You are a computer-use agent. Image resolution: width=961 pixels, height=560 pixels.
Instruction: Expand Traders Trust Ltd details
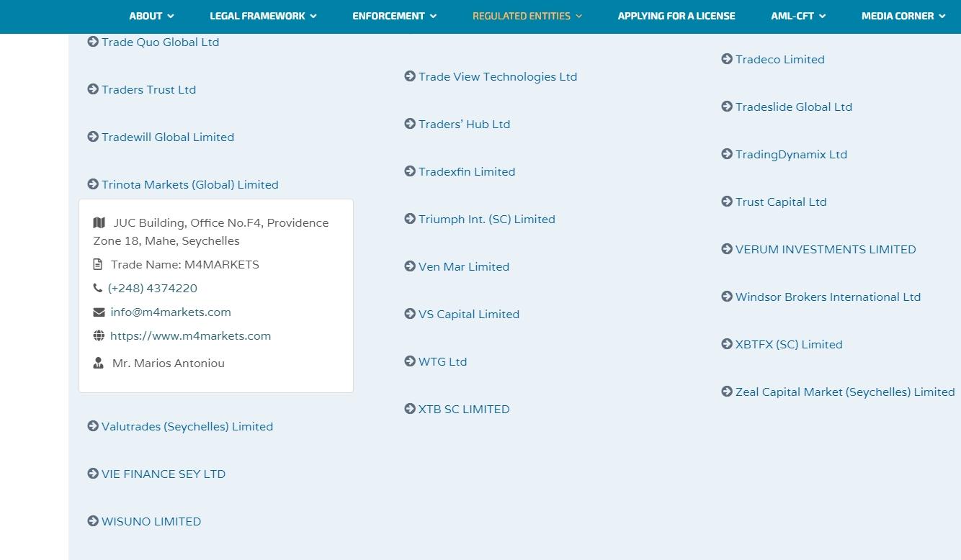(148, 89)
